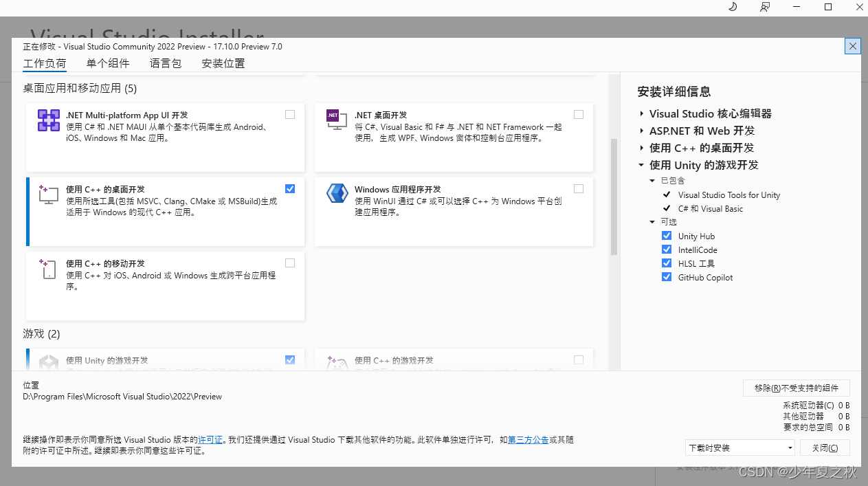Enable the Windows 应用程序开发 workload
Screen dimensions: 868x486
pyautogui.click(x=578, y=188)
